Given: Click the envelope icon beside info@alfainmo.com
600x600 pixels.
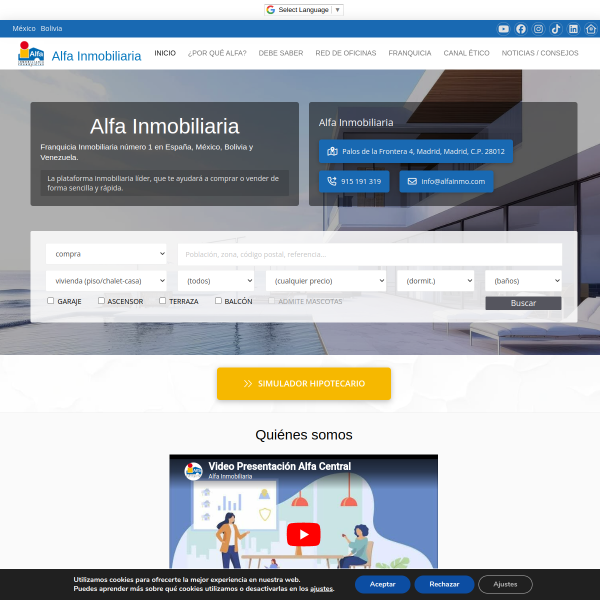Looking at the screenshot, I should (412, 181).
